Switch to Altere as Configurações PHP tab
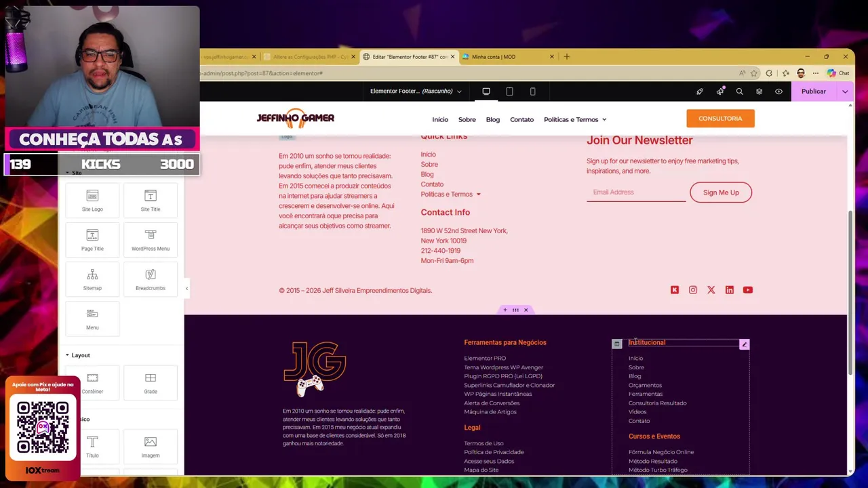Image resolution: width=868 pixels, height=488 pixels. [x=310, y=57]
